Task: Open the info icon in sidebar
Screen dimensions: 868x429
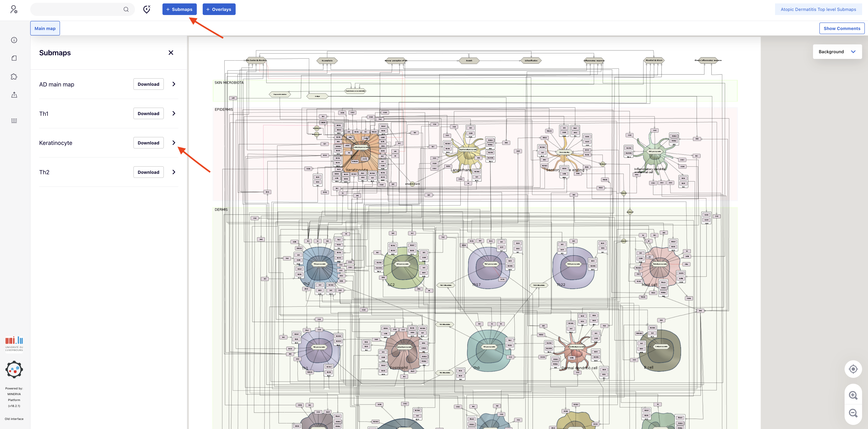Action: [x=14, y=40]
